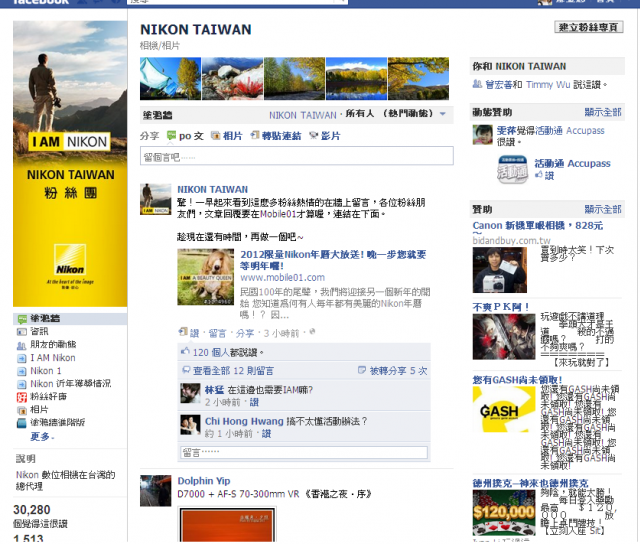Click the thumbs-up icon under 活動通 Accupass
640x544 pixels.
539,175
